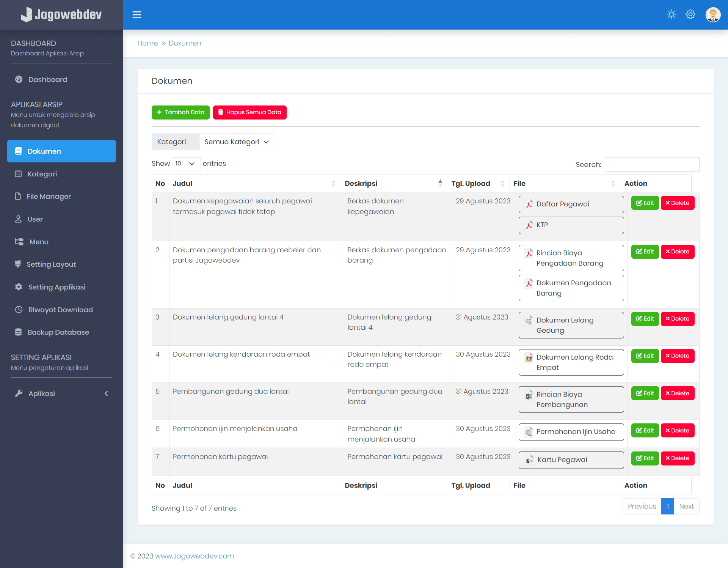The height and width of the screenshot is (568, 728).
Task: Open Rincian Biaya Pembangunan file
Action: 571,400
